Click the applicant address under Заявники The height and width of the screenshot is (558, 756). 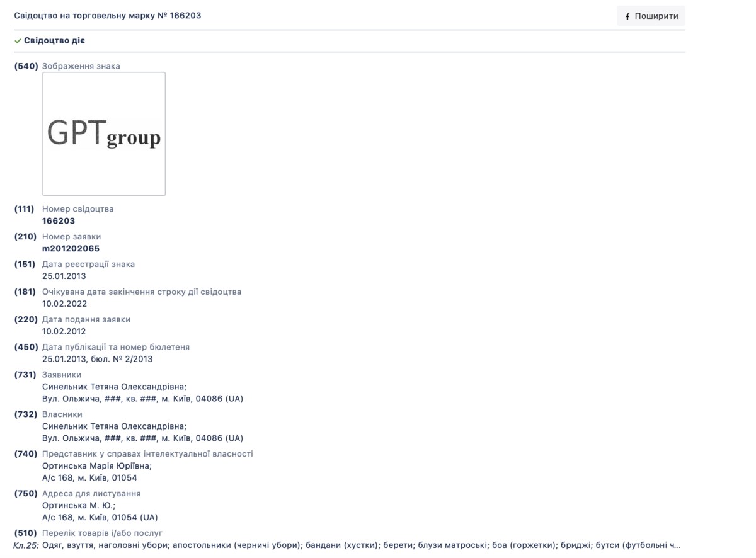click(143, 399)
